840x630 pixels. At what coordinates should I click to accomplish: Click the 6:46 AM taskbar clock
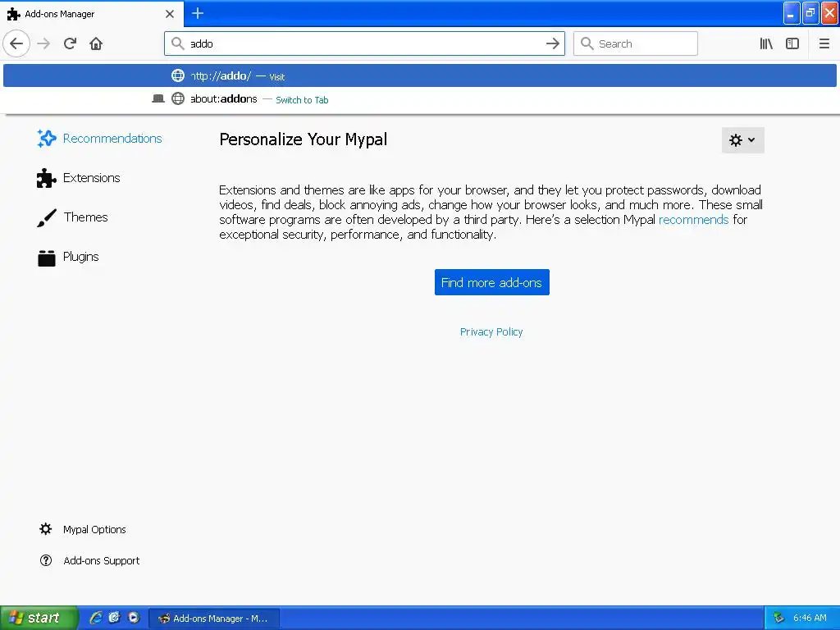click(810, 618)
